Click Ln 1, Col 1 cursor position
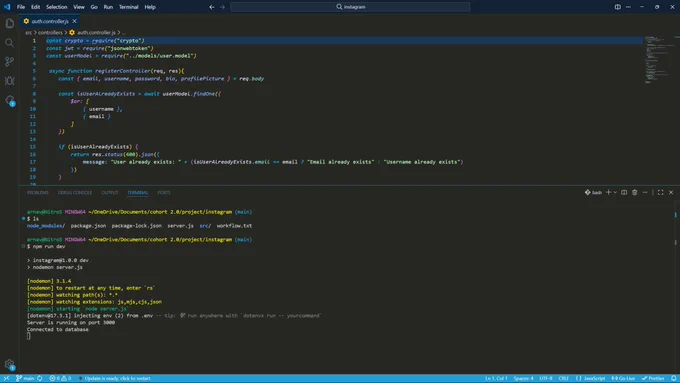The width and height of the screenshot is (680, 383). point(496,378)
